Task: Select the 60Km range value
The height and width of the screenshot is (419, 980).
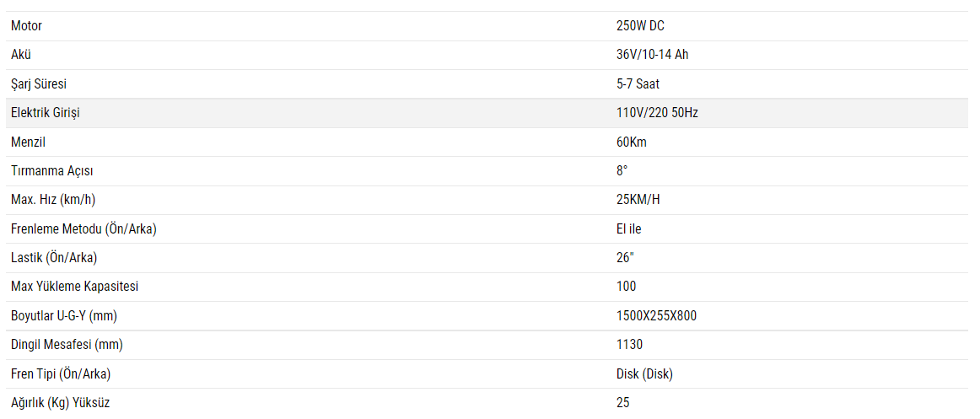Action: click(x=632, y=142)
